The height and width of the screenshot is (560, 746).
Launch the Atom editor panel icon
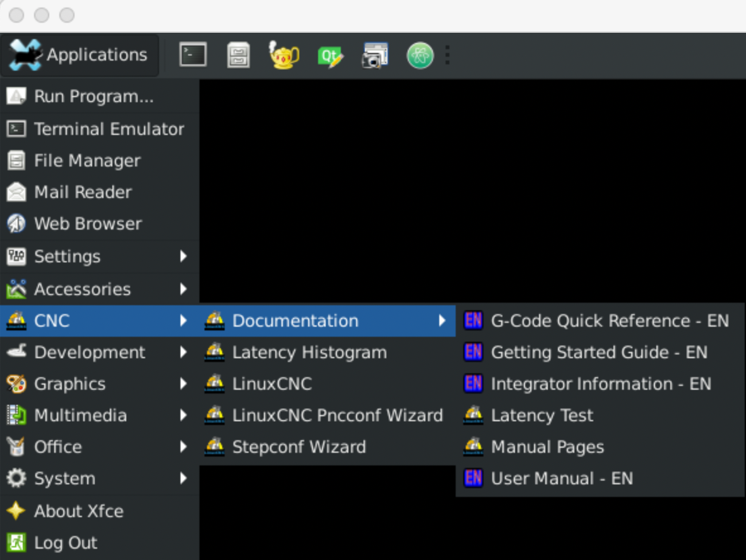tap(420, 55)
